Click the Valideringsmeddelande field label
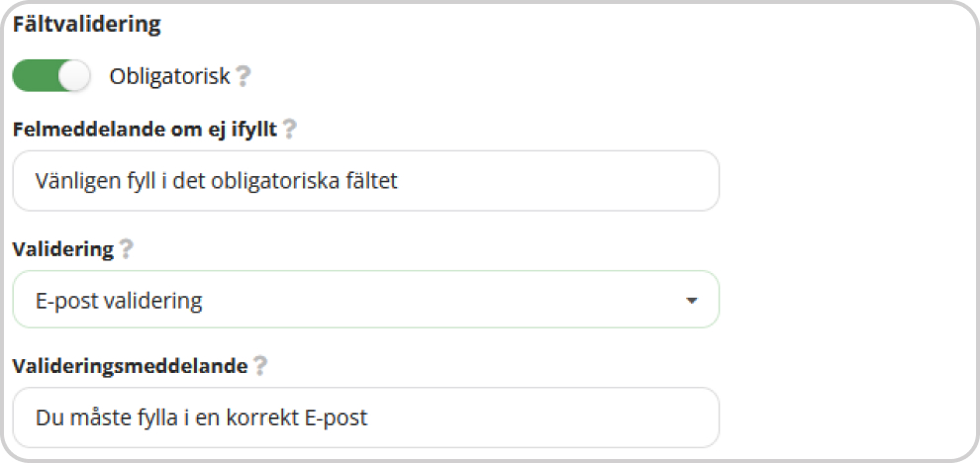 pos(130,366)
